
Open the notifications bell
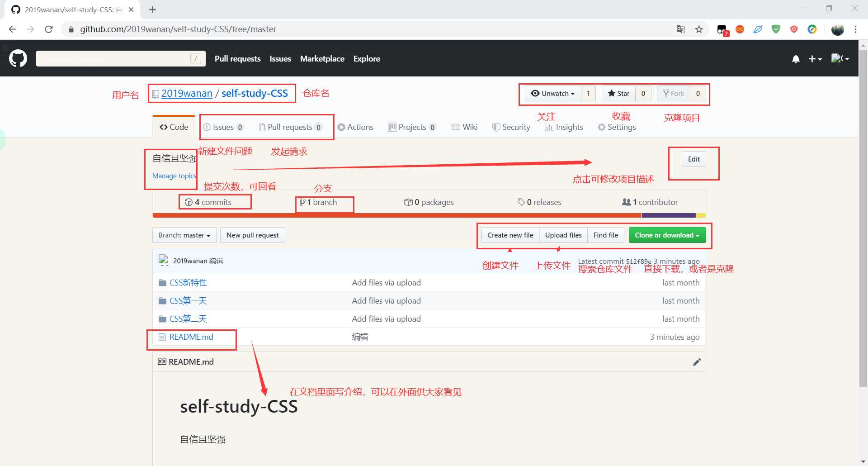coord(796,59)
